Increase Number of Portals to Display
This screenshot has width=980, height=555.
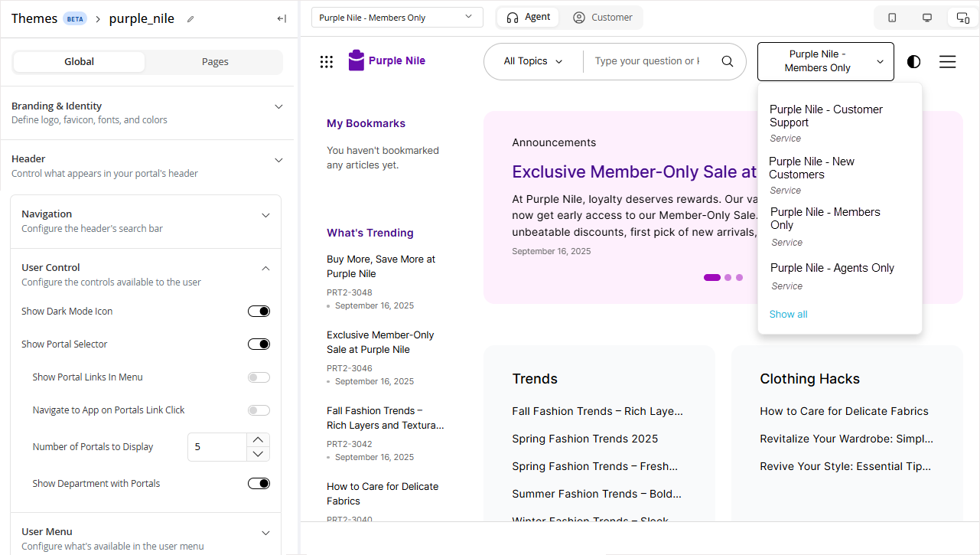[258, 440]
